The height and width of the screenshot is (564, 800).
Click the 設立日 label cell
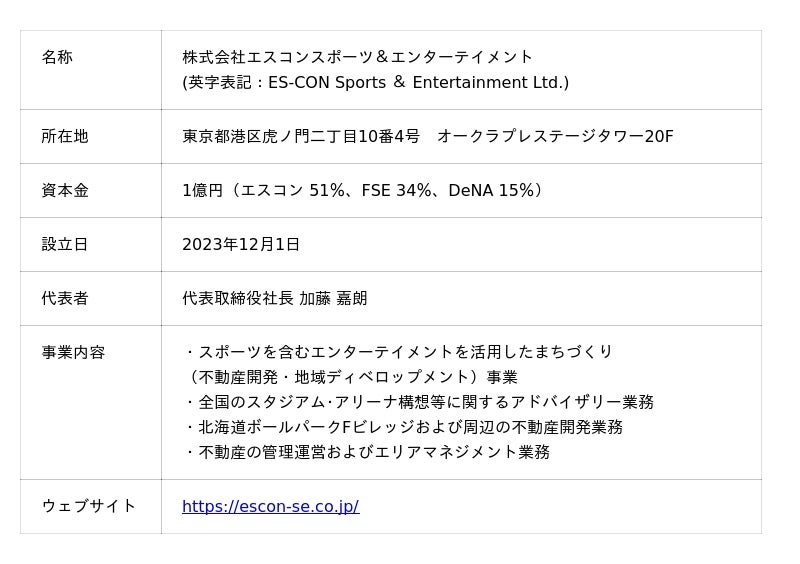click(65, 244)
